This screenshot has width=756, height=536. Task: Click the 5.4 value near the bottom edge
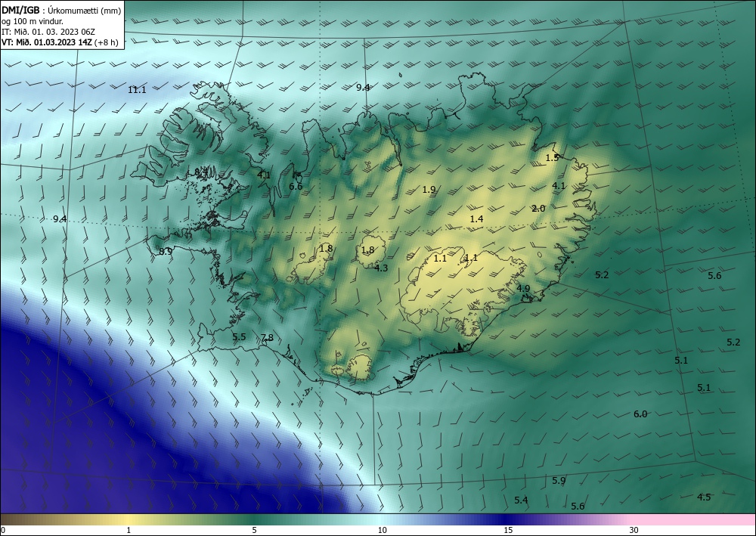pyautogui.click(x=521, y=500)
